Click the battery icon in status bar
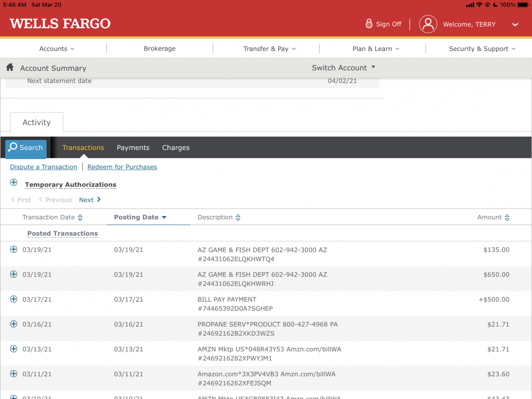 pos(523,5)
